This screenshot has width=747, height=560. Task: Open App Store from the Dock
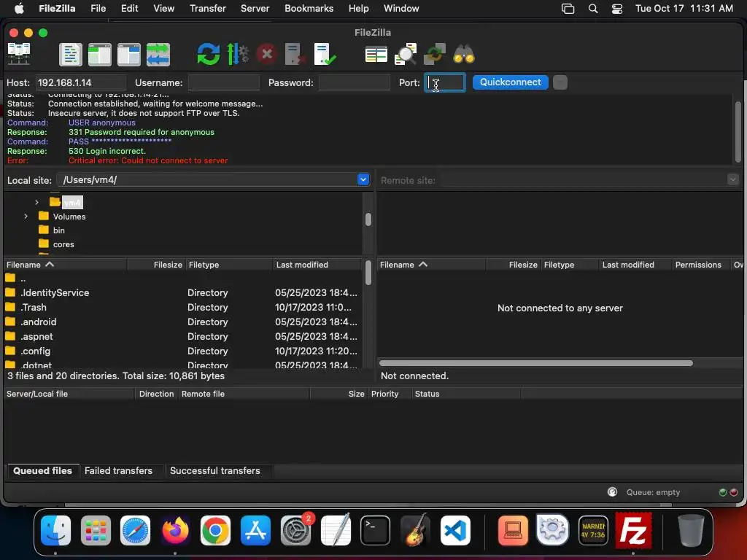[255, 530]
